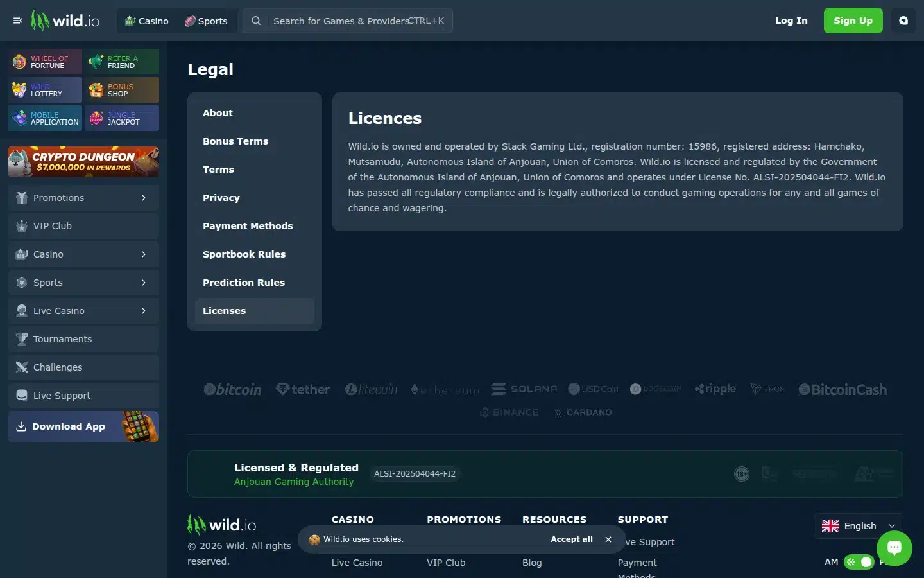Click the VIP Club crown icon

tap(22, 226)
